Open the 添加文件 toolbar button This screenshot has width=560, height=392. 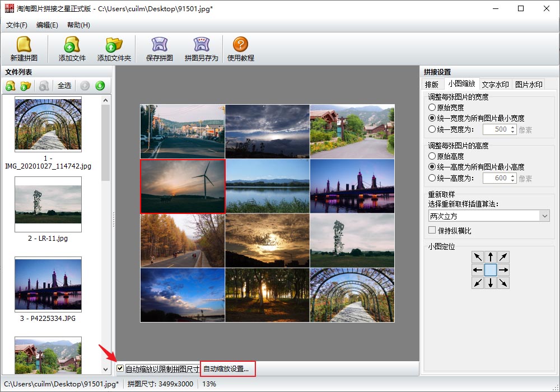[x=72, y=49]
